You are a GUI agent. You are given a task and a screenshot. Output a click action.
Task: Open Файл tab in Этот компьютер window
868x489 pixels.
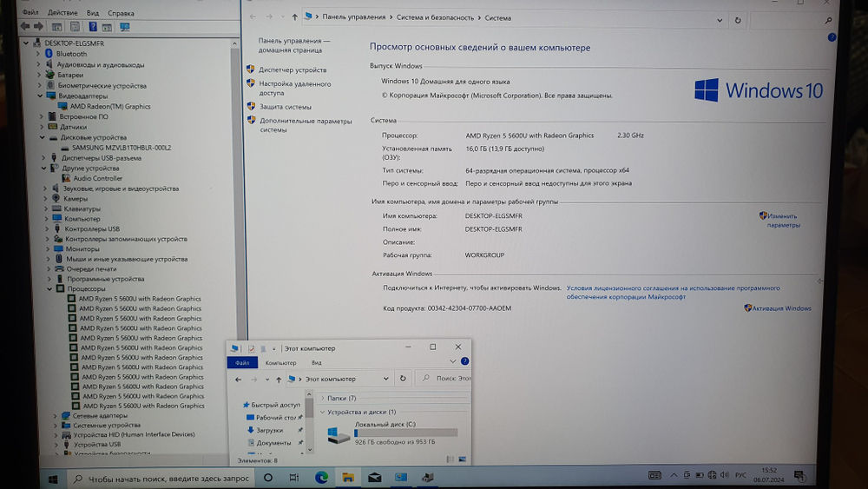pos(242,363)
